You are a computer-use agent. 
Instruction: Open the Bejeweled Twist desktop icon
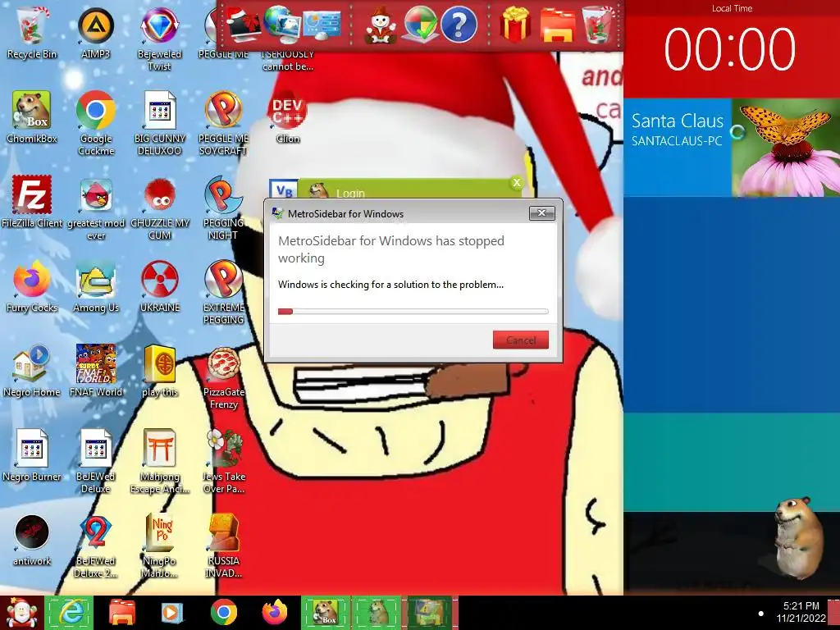pyautogui.click(x=159, y=39)
